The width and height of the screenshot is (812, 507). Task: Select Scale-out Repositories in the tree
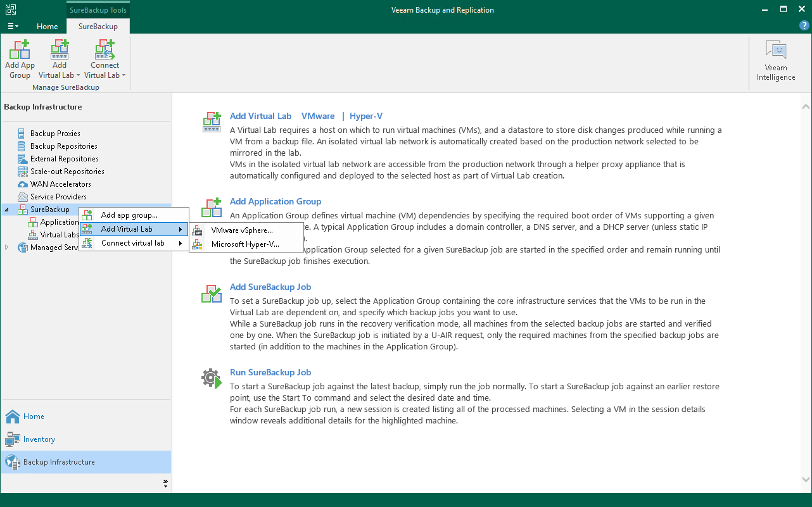(67, 172)
